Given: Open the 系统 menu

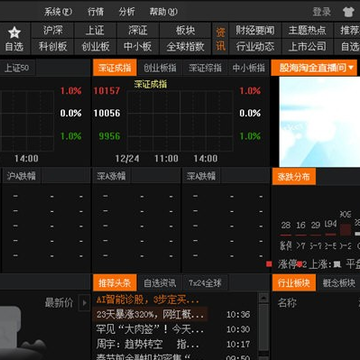Looking at the screenshot, I should point(58,12).
